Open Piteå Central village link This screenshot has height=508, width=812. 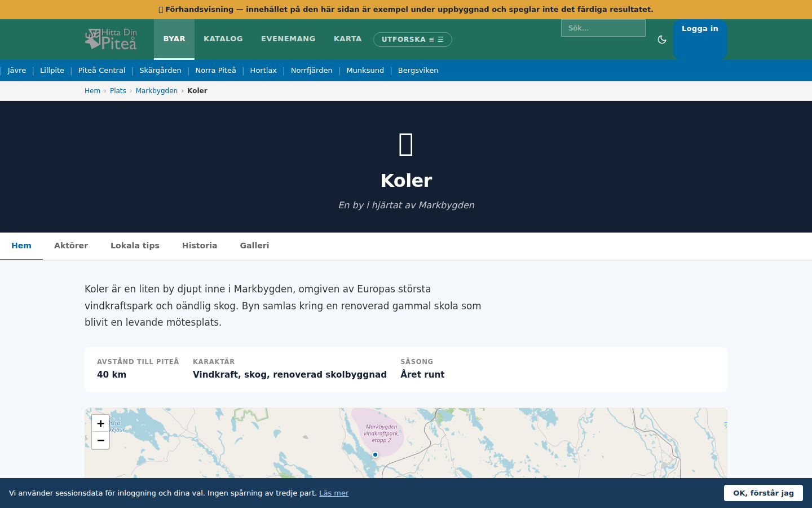102,71
